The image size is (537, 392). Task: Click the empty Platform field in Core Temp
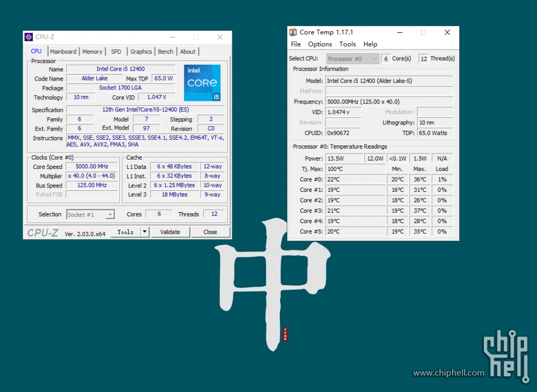pos(389,91)
